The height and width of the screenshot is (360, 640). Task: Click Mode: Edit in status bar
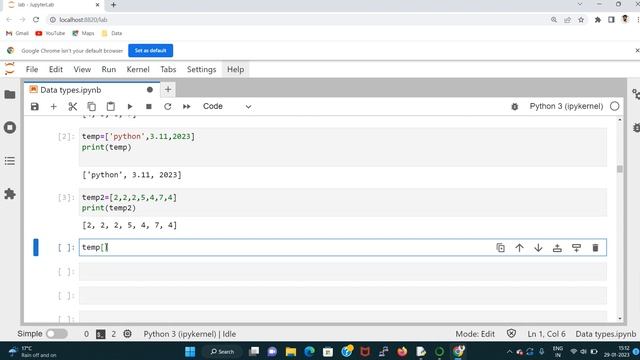pos(475,334)
